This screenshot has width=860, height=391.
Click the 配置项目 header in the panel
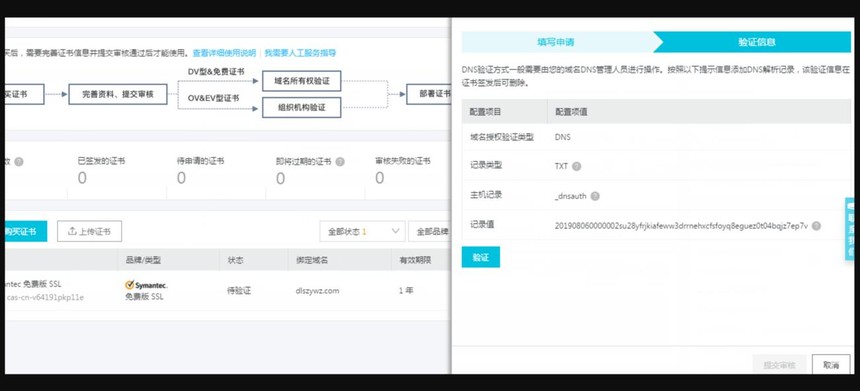click(x=485, y=111)
